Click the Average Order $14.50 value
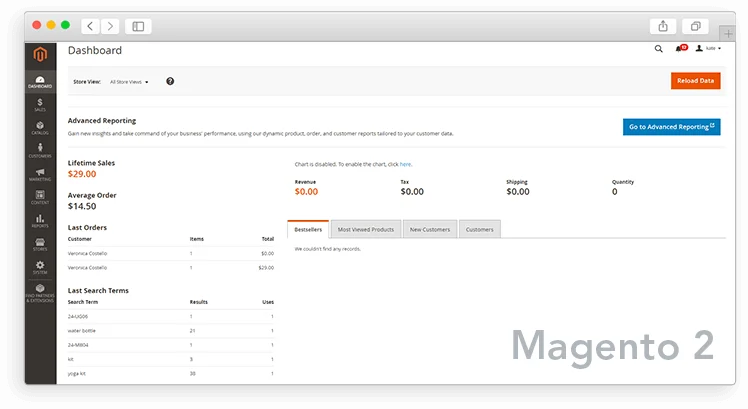748x409 pixels. (82, 206)
